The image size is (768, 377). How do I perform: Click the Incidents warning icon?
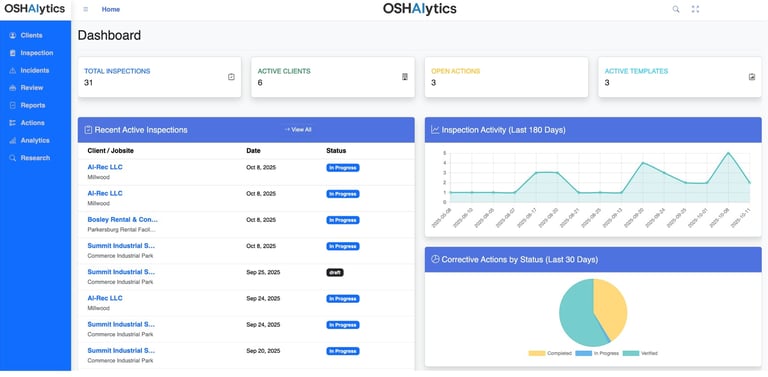pos(13,71)
